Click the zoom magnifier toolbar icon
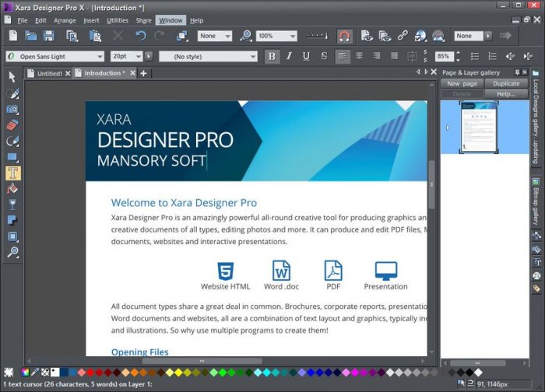545x392 pixels. click(246, 36)
